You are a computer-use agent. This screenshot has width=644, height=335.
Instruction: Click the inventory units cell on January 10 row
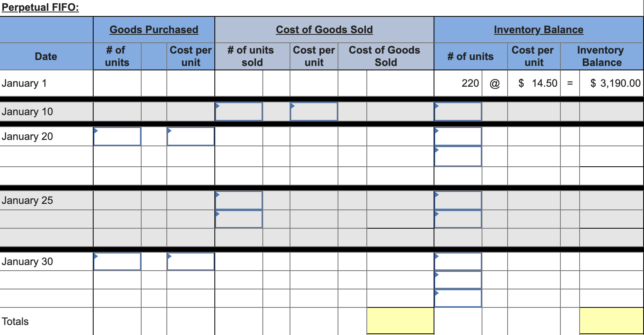point(458,112)
